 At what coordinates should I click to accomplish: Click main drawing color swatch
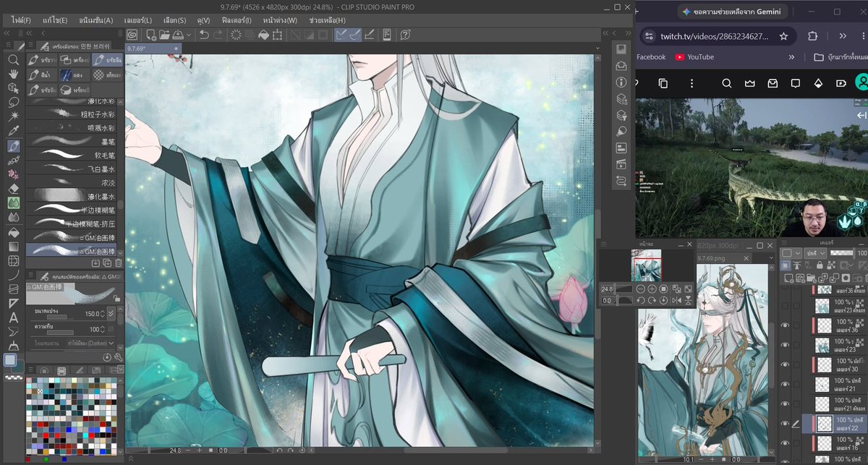tap(10, 360)
